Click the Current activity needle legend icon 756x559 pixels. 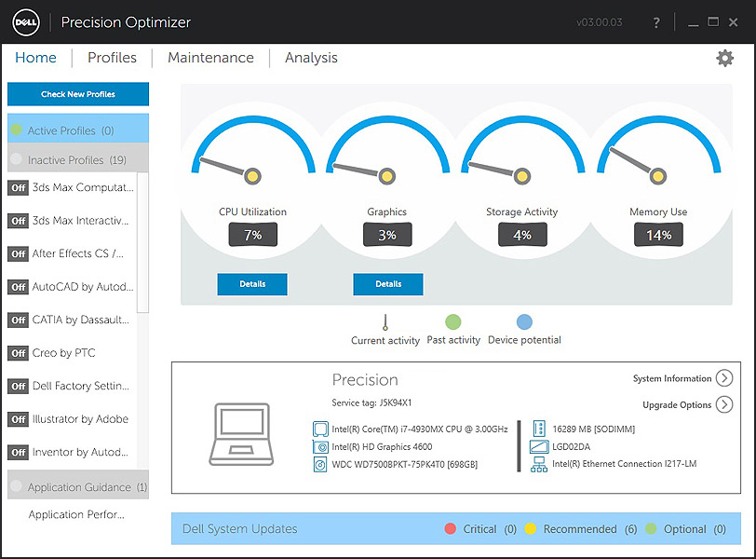click(385, 321)
